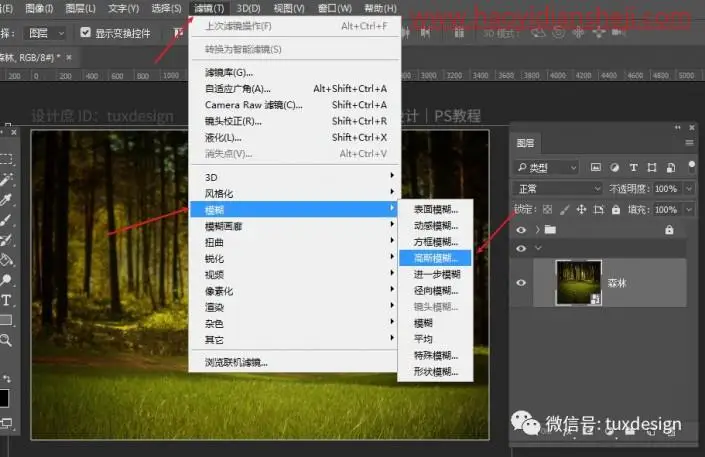Filter layers by smart object icon
Screen dimensions: 705x457
(x=670, y=167)
